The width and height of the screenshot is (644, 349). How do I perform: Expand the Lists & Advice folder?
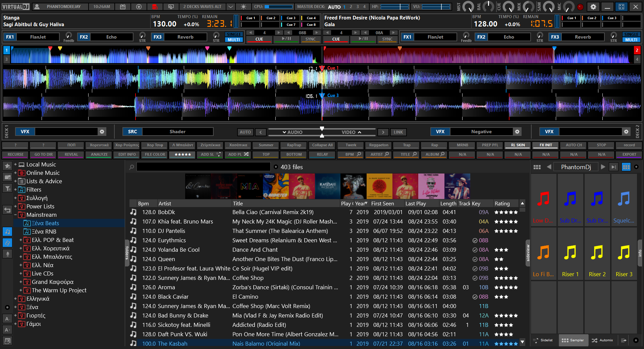click(15, 181)
